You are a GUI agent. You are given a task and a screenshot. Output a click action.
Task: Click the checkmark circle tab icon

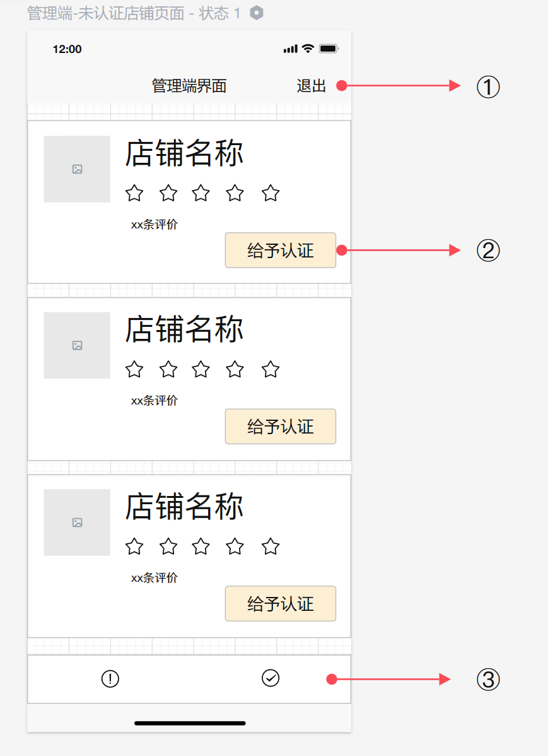[x=271, y=678]
